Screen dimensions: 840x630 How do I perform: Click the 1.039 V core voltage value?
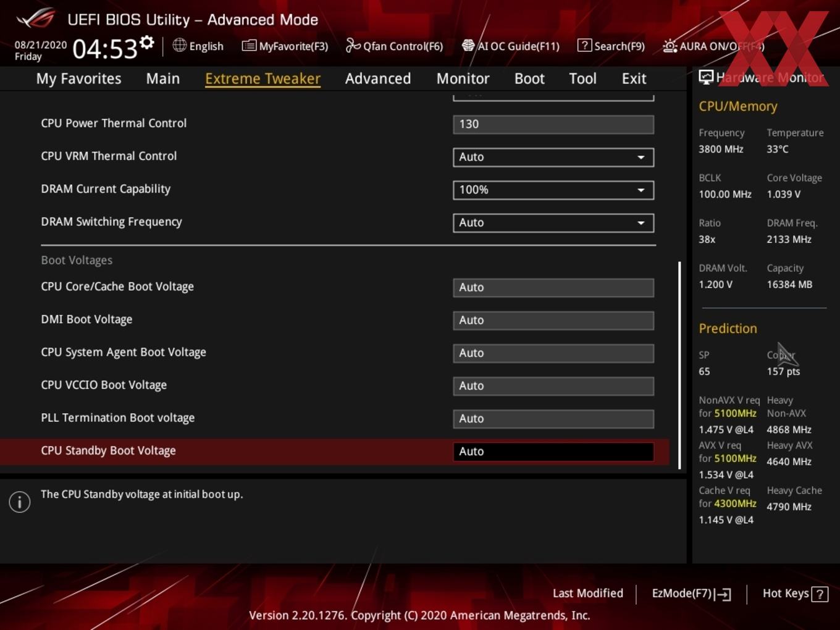click(783, 194)
